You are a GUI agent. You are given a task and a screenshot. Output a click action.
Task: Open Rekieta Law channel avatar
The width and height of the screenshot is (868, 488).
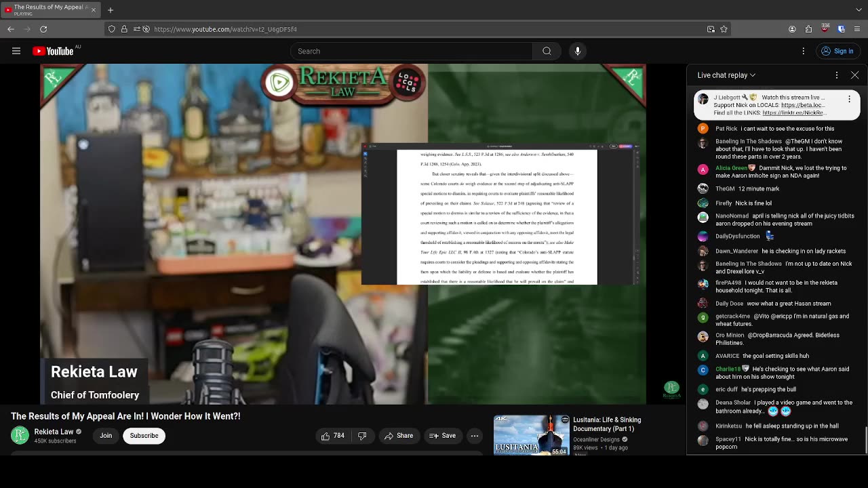pos(20,436)
